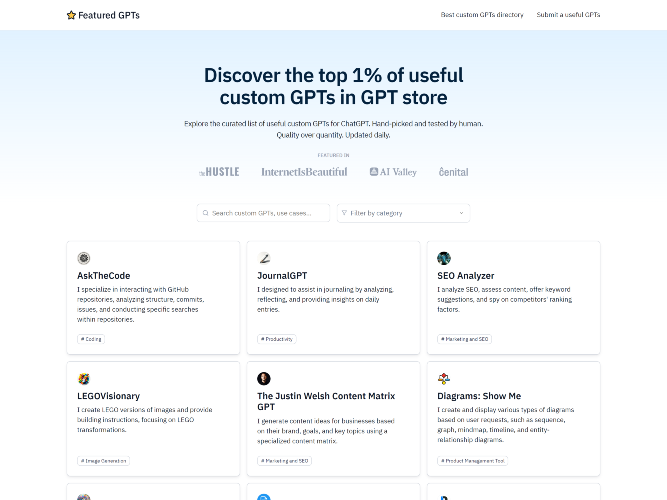Select the Productivity tag on JournalGPT
The height and width of the screenshot is (500, 667).
(x=276, y=339)
